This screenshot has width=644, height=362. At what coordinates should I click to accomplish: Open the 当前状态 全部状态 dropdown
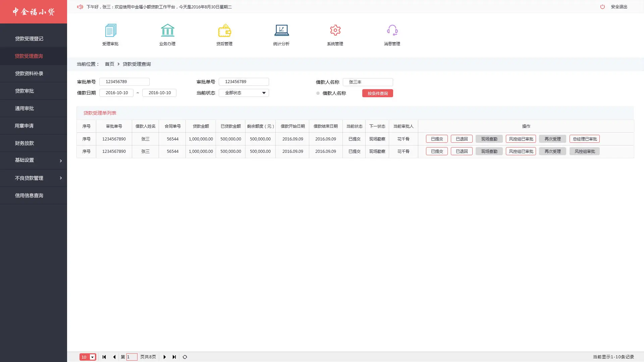tap(244, 93)
